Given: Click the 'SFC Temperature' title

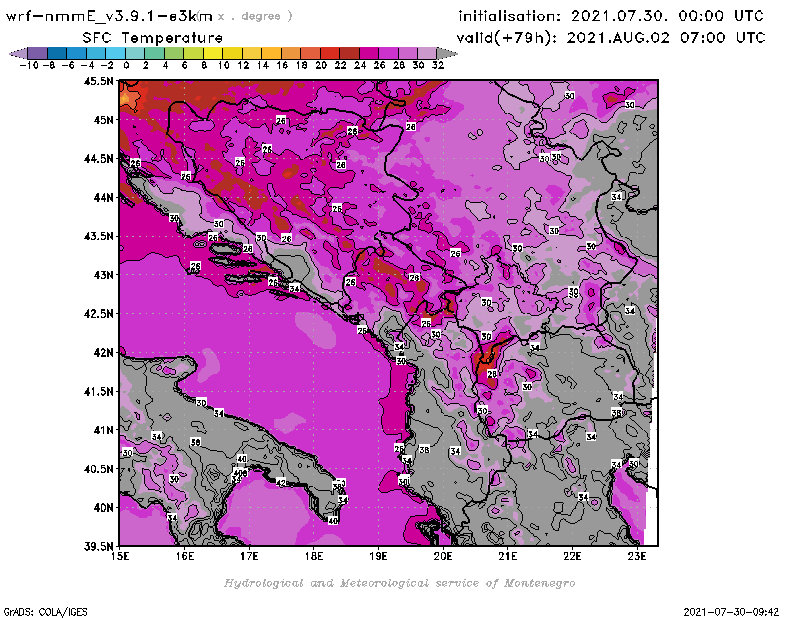Looking at the screenshot, I should (x=153, y=38).
